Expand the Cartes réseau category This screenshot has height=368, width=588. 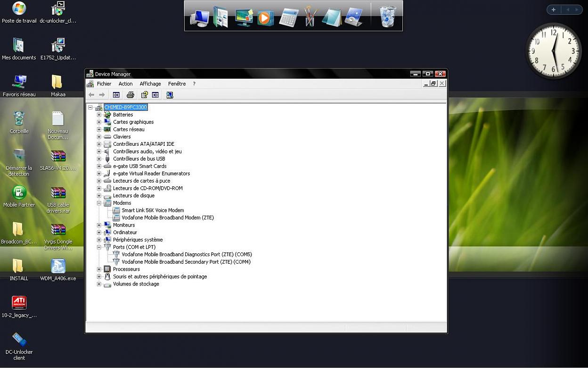point(99,129)
